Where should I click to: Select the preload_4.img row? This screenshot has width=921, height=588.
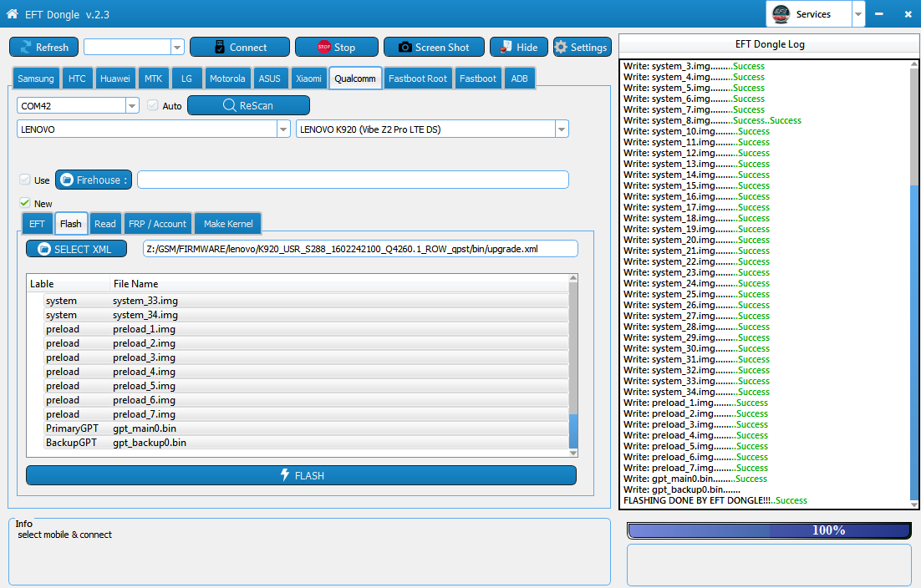point(306,372)
